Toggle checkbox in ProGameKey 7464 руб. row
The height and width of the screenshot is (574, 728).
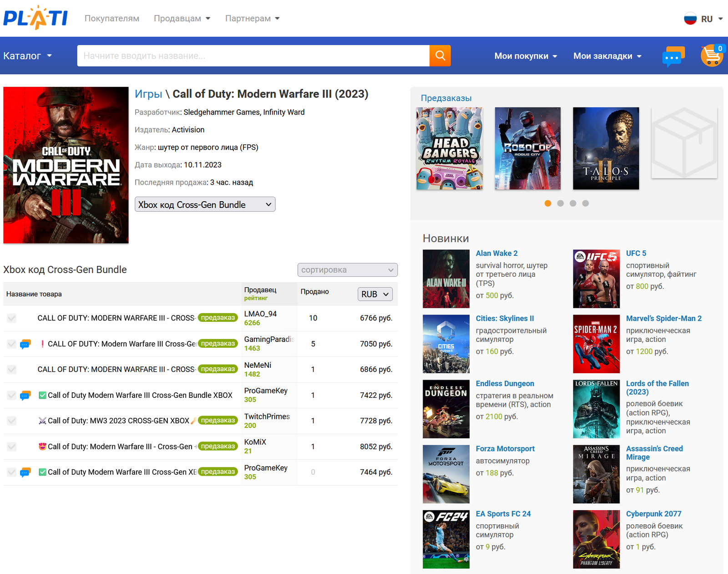(x=12, y=472)
